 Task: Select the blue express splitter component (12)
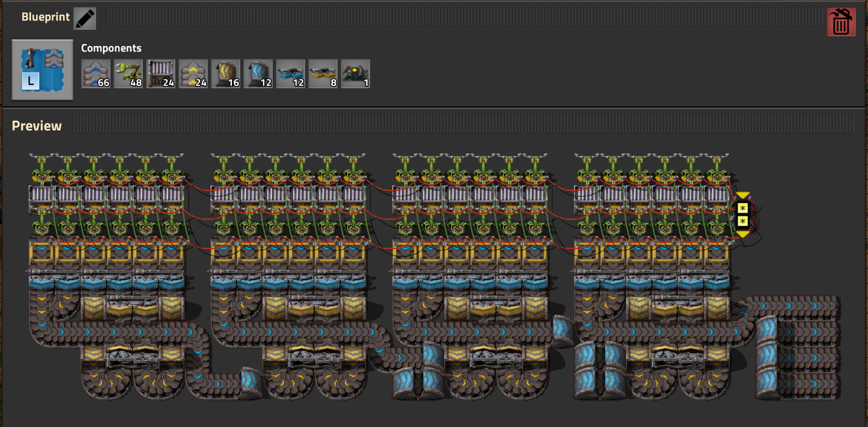coord(291,73)
